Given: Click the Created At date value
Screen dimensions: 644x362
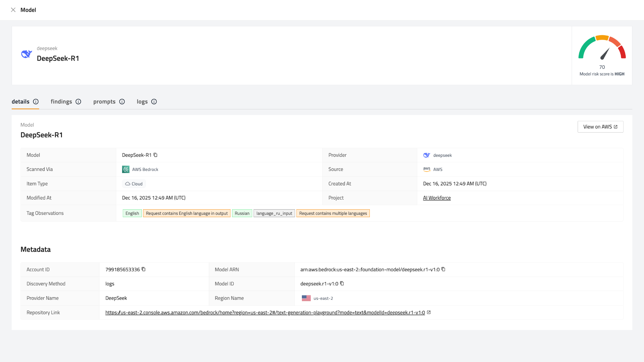Looking at the screenshot, I should pos(455,184).
